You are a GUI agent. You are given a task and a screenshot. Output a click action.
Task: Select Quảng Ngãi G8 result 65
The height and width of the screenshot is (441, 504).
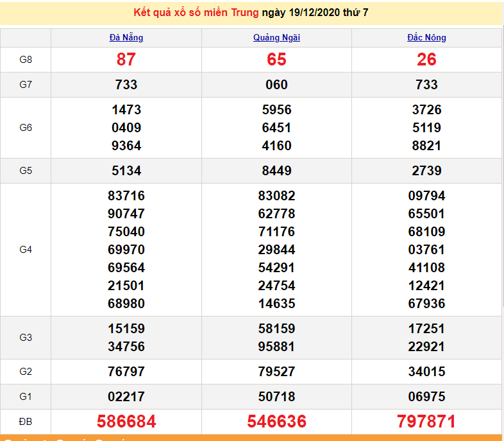276,60
